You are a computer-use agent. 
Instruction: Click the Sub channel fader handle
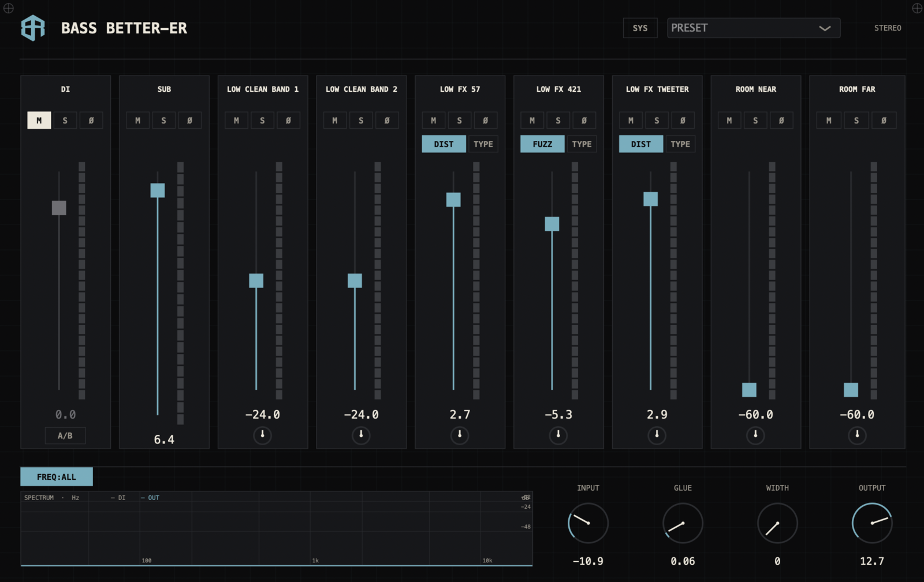[158, 191]
